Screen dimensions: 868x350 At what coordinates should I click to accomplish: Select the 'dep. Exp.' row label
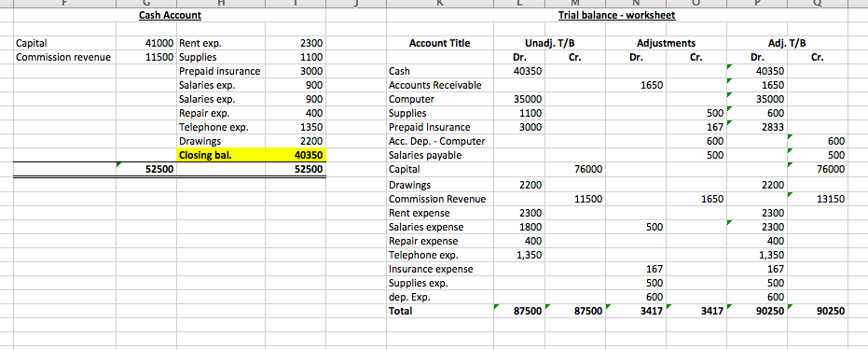click(439, 297)
